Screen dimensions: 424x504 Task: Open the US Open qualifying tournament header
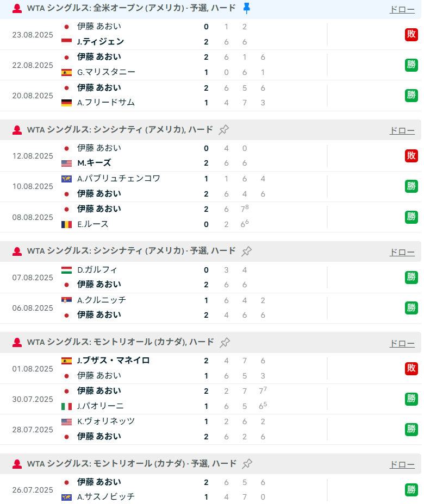(131, 8)
